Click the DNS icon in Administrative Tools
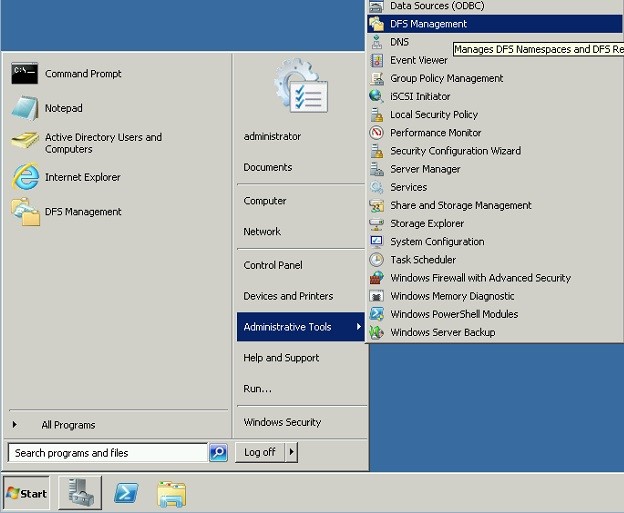The height and width of the screenshot is (513, 624). pyautogui.click(x=376, y=42)
